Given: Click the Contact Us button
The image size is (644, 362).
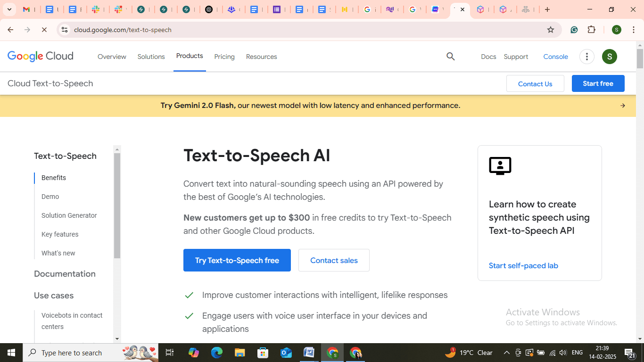Looking at the screenshot, I should point(535,83).
